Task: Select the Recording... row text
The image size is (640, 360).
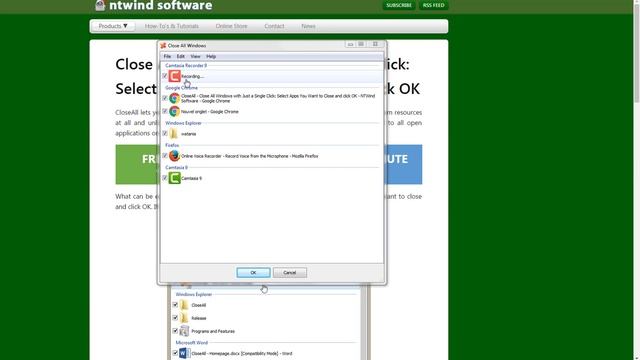Action: point(192,76)
